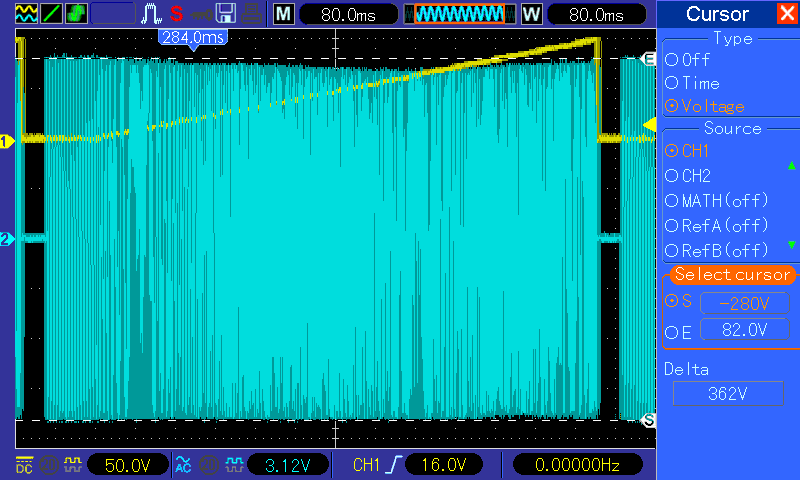Image resolution: width=800 pixels, height=480 pixels.
Task: Click the yellow CH1 square-wave probe icon
Action: click(x=72, y=464)
